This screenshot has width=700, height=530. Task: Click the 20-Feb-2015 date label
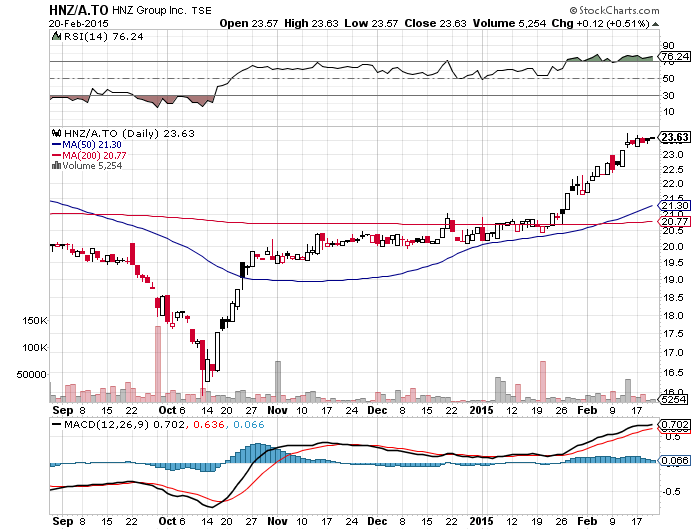(x=79, y=23)
